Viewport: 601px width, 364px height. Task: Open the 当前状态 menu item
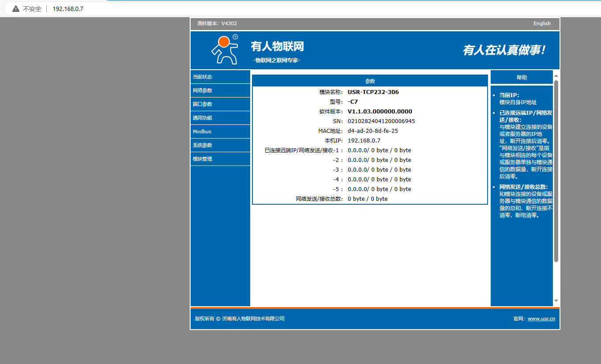coord(220,77)
